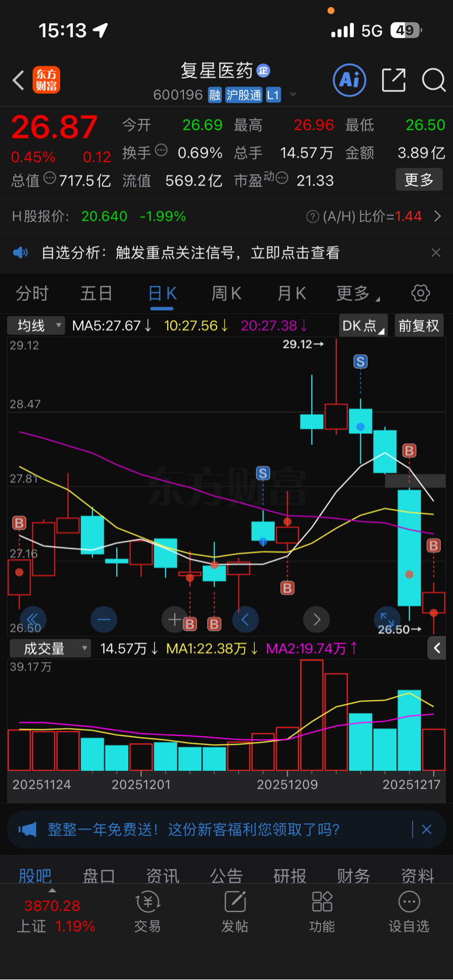Tap the location arrow in status bar
Image resolution: width=453 pixels, height=980 pixels.
click(101, 30)
